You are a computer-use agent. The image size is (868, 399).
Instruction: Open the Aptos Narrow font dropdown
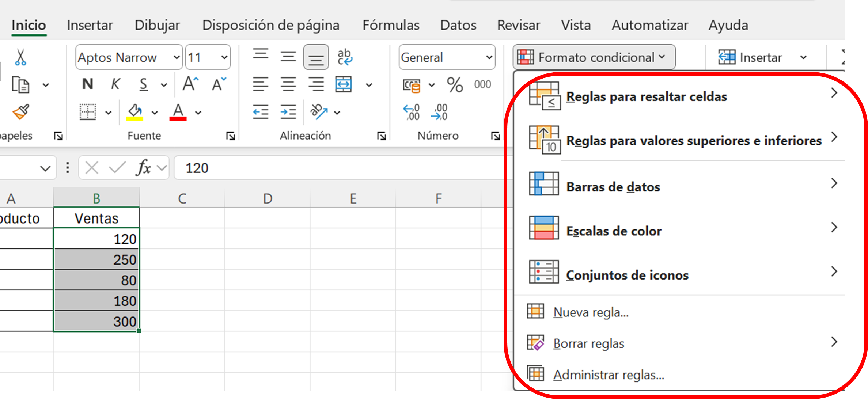tap(177, 57)
